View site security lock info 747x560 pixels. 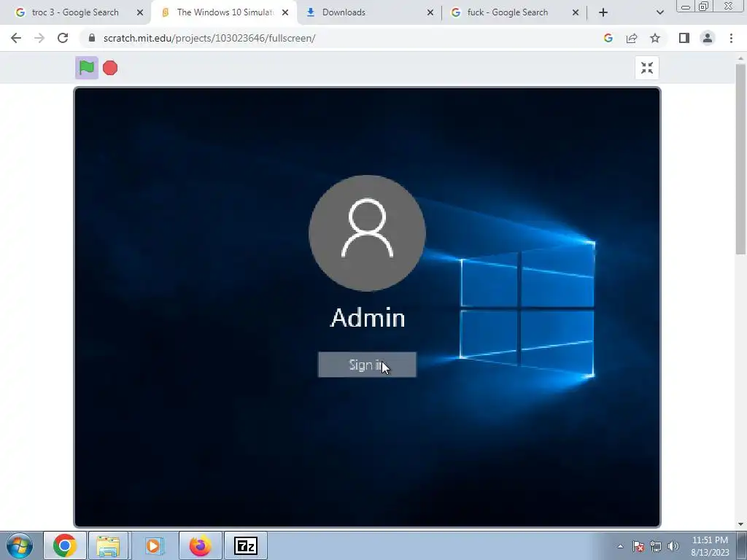point(92,38)
